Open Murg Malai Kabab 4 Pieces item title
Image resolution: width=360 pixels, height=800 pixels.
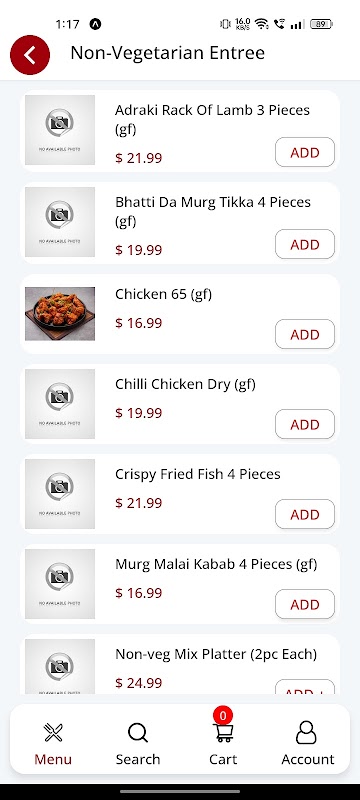click(x=216, y=564)
